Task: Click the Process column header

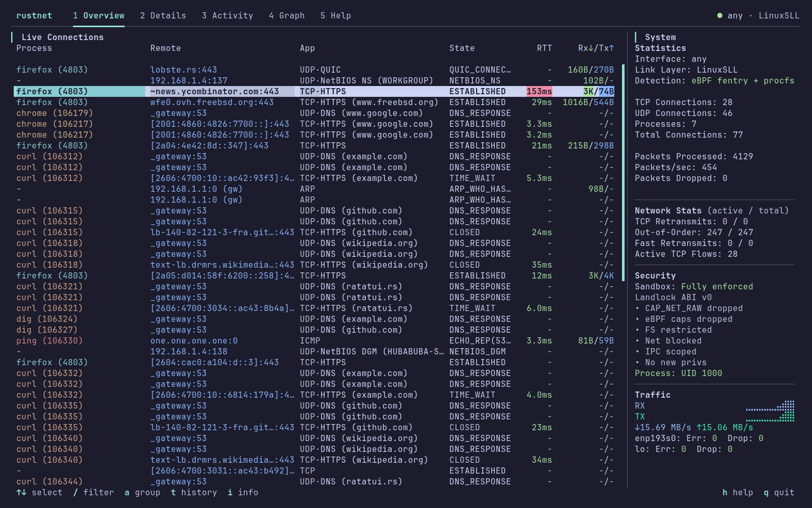Action: coord(34,48)
